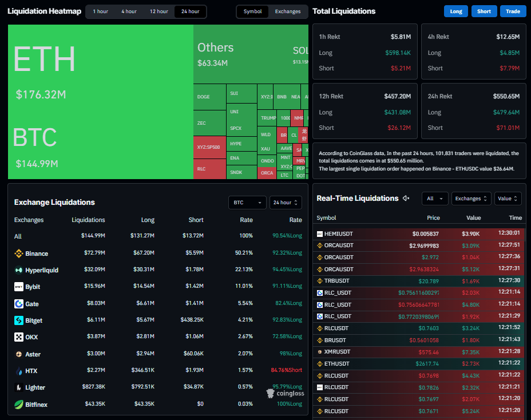This screenshot has height=420, width=531.
Task: Click the ZEC heatmap tile
Action: 209,123
